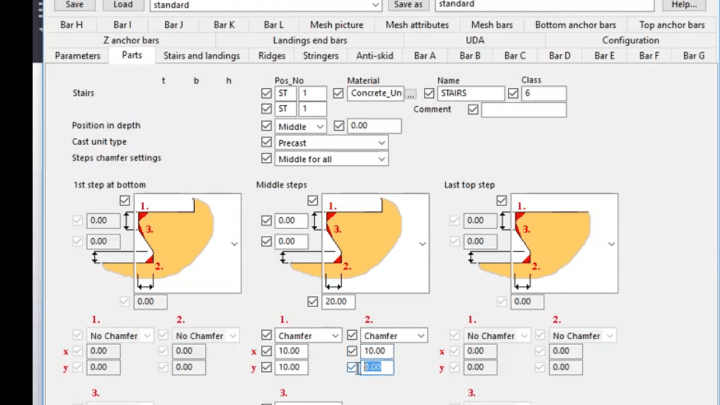The height and width of the screenshot is (405, 720).
Task: Click the Save button
Action: click(x=74, y=5)
